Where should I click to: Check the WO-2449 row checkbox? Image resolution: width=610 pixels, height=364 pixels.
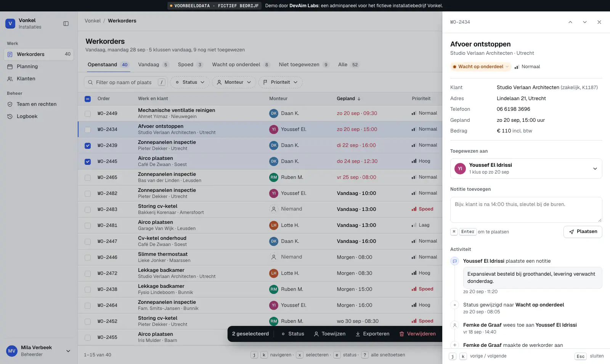click(88, 114)
